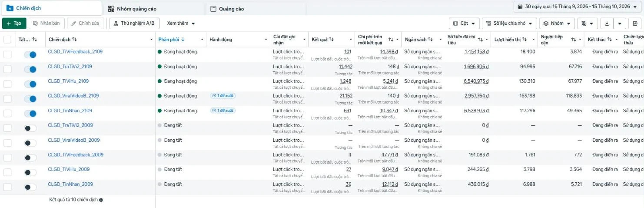Open the date range 30 ngày qua picker
This screenshot has height=208, width=644.
click(577, 7)
